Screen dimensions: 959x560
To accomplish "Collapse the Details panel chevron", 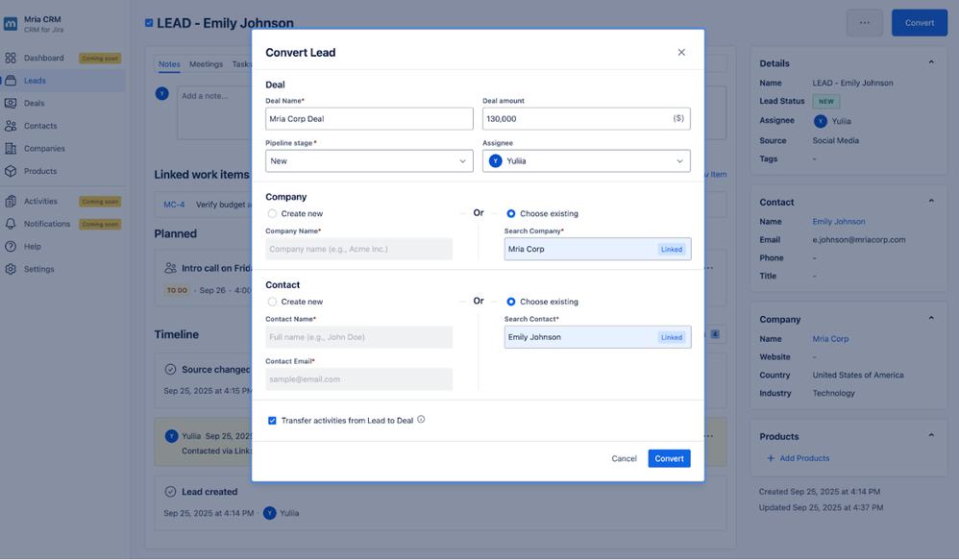I will tap(931, 62).
